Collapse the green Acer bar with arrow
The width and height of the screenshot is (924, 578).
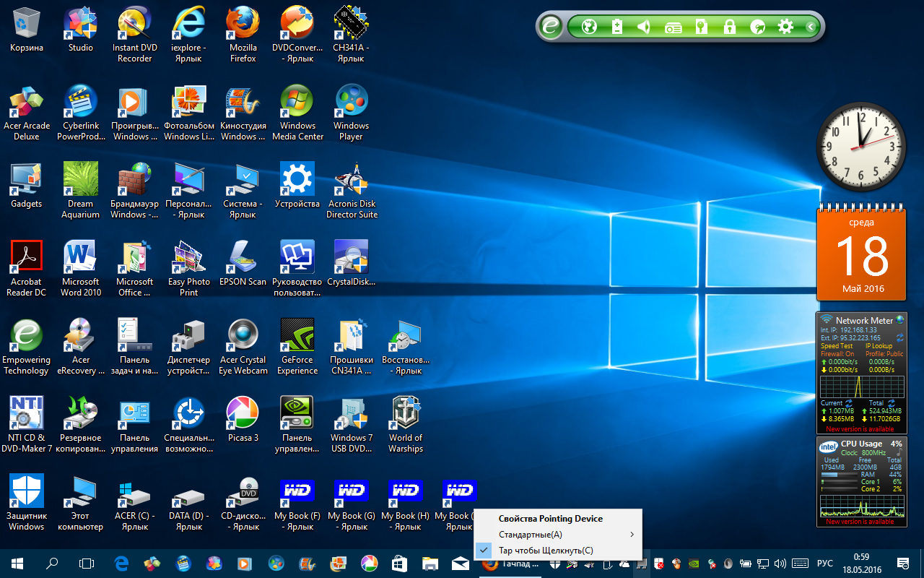point(811,27)
